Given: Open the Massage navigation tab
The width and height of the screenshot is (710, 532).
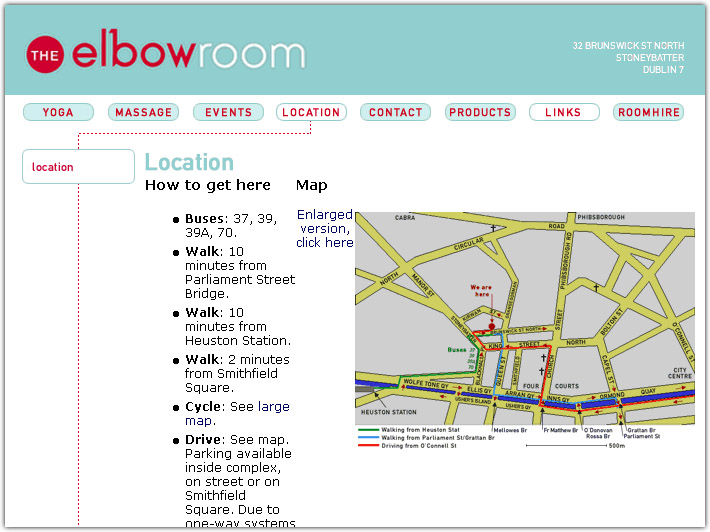Looking at the screenshot, I should point(144,112).
